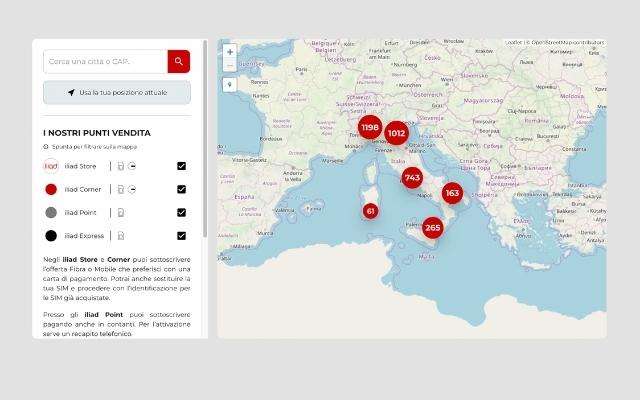The height and width of the screenshot is (400, 640).
Task: Click the map locate pin control
Action: 230,85
